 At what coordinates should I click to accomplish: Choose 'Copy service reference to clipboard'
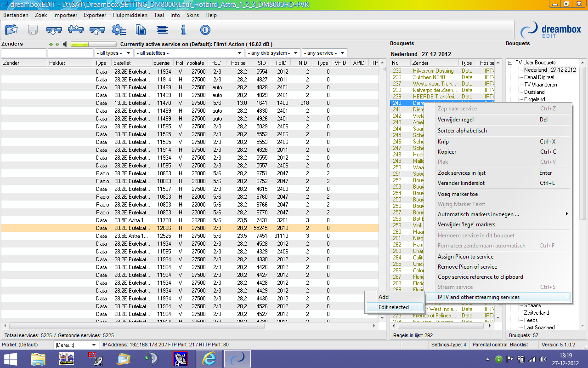(498, 277)
